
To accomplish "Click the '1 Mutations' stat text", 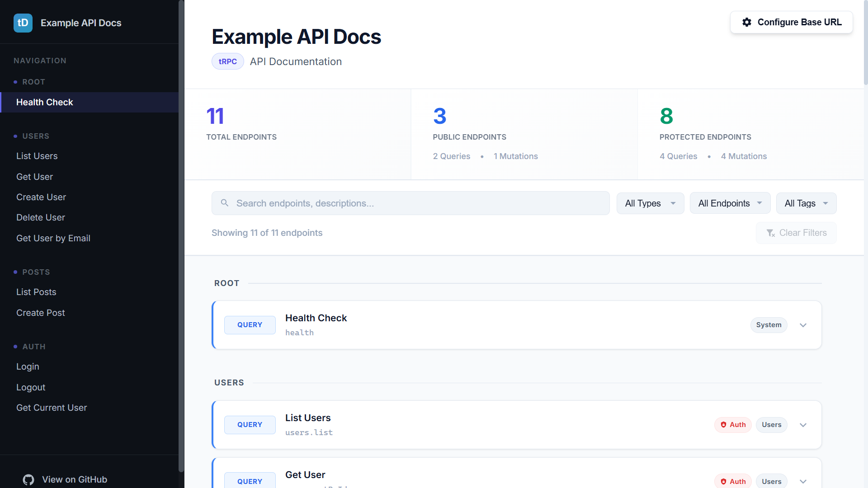I will 516,156.
